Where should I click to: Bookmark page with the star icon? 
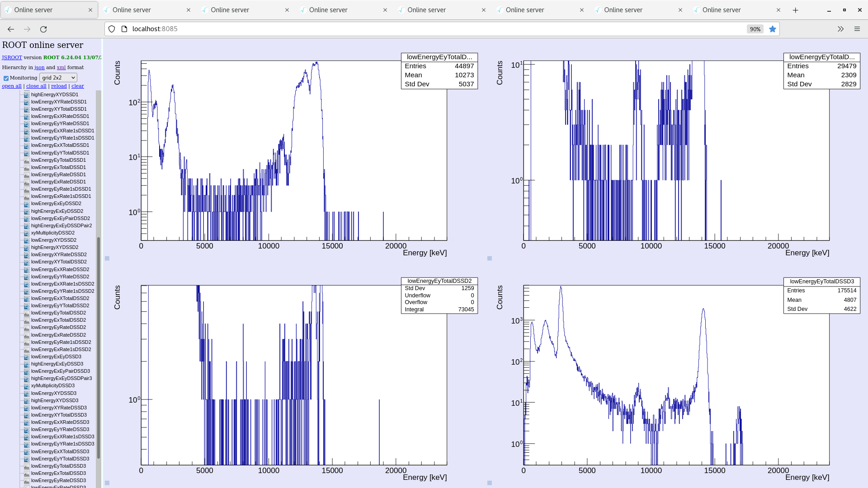pos(773,29)
